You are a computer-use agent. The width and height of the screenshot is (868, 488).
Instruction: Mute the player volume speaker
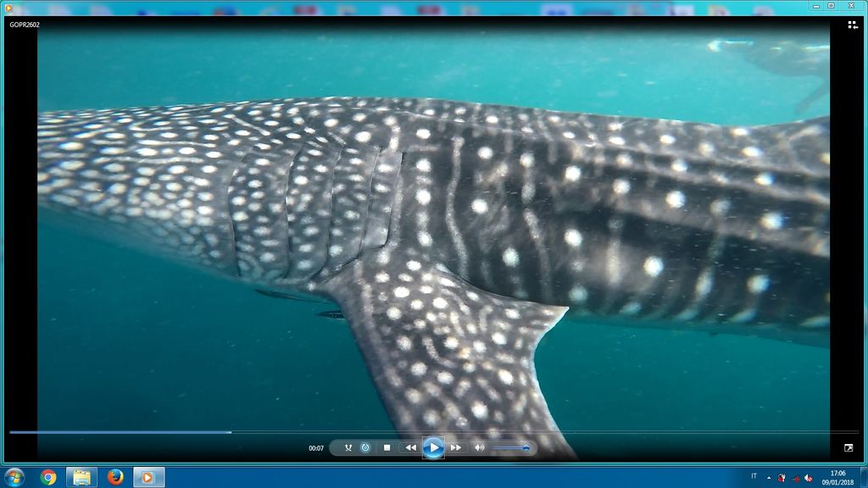coord(479,447)
